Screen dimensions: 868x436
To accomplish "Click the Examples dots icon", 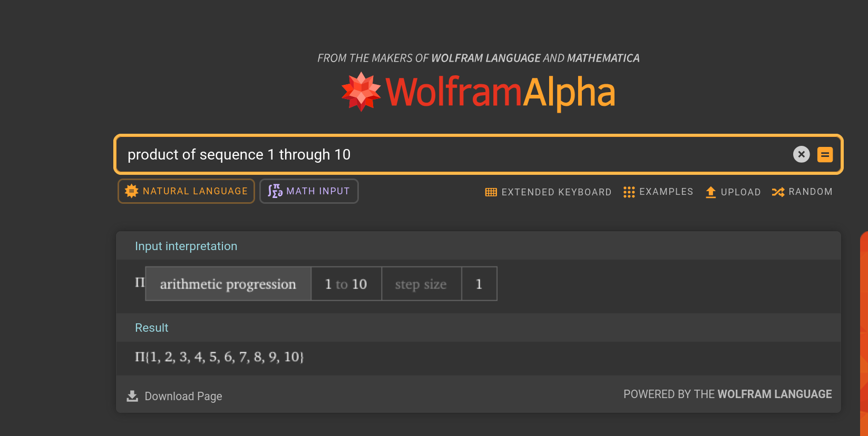I will [x=629, y=192].
